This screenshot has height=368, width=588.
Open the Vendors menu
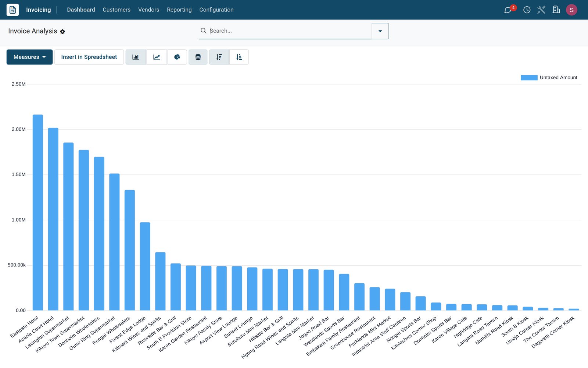click(x=148, y=10)
